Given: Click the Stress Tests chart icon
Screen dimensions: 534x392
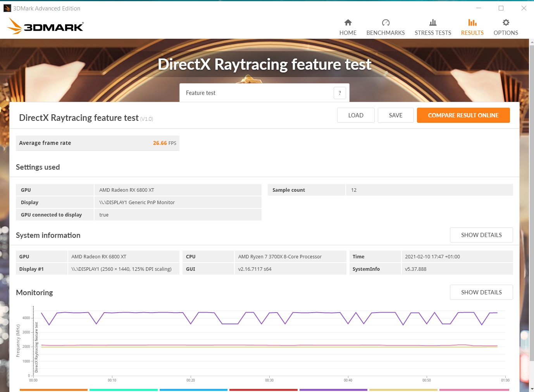Looking at the screenshot, I should (x=433, y=22).
